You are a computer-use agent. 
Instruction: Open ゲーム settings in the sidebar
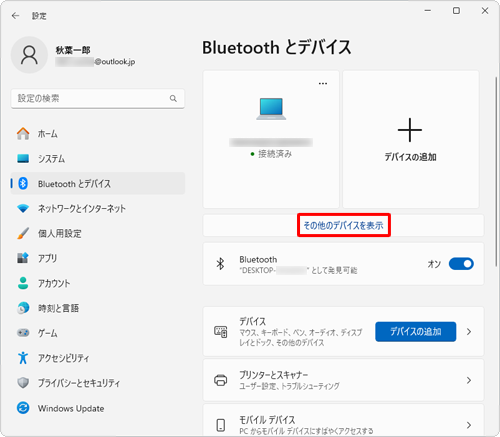pyautogui.click(x=98, y=333)
